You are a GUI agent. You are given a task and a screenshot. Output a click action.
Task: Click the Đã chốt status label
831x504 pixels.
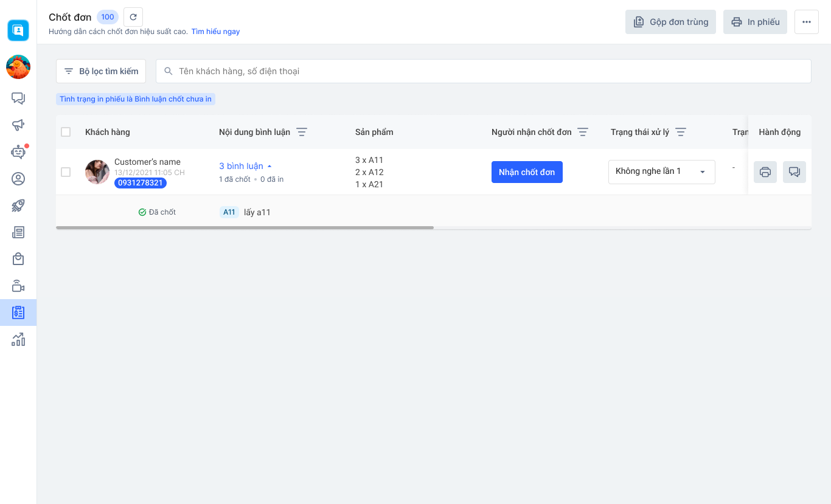pyautogui.click(x=157, y=212)
